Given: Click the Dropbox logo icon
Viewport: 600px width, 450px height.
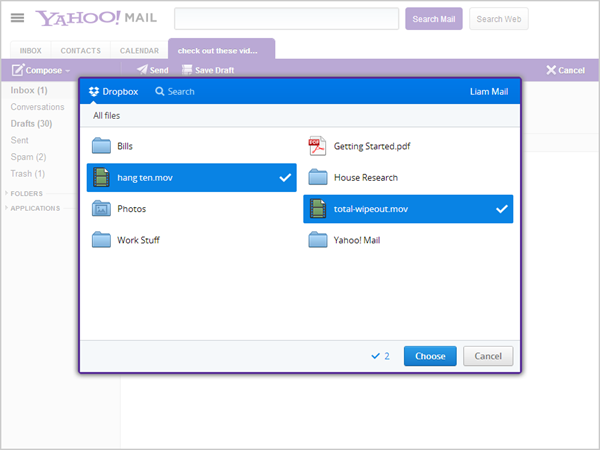Looking at the screenshot, I should [94, 91].
